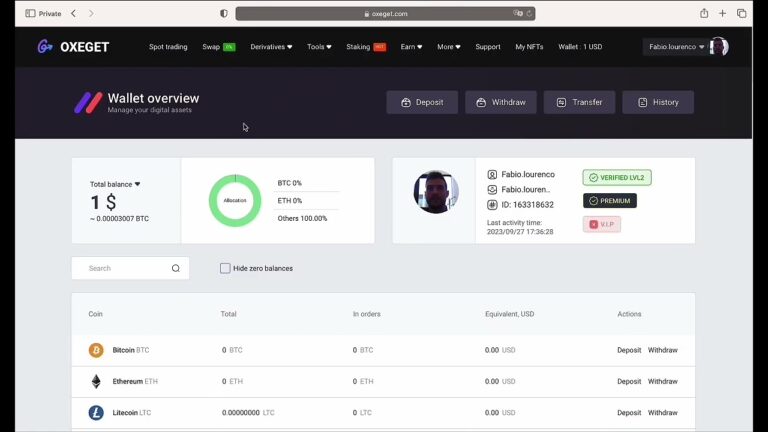The height and width of the screenshot is (432, 768).
Task: Open Safari sidebar panel icon
Action: pos(30,13)
